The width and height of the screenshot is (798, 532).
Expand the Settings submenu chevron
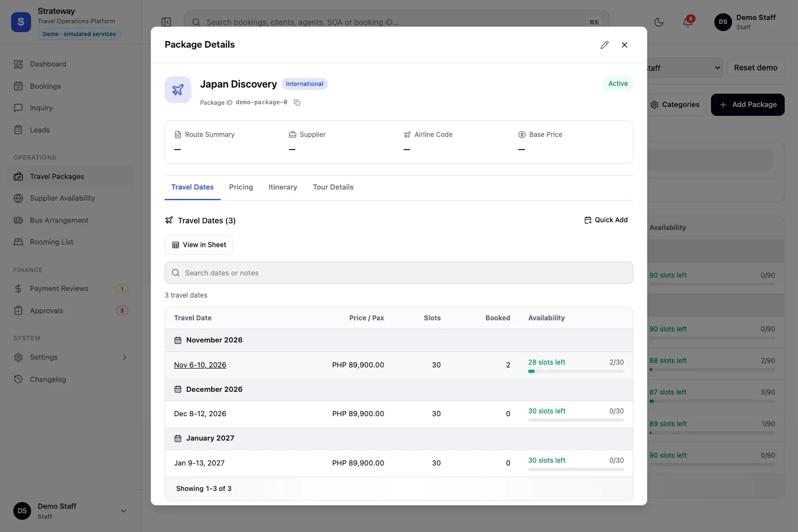[x=125, y=357]
